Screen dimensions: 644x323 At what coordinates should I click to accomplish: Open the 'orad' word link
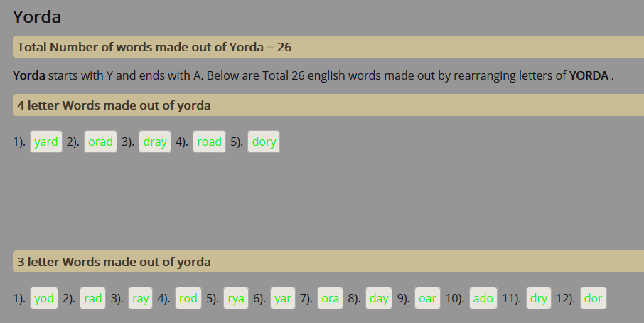100,142
